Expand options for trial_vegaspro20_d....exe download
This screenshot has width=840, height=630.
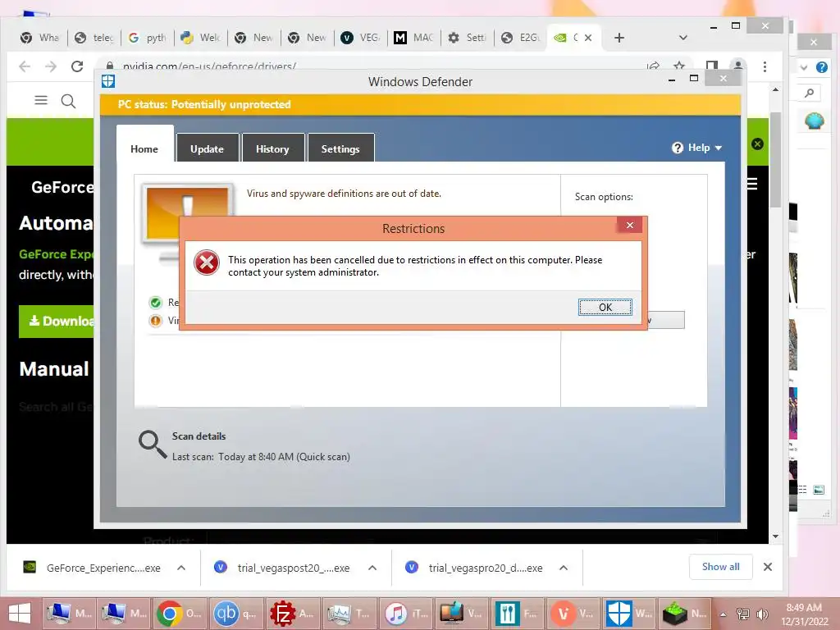click(564, 568)
